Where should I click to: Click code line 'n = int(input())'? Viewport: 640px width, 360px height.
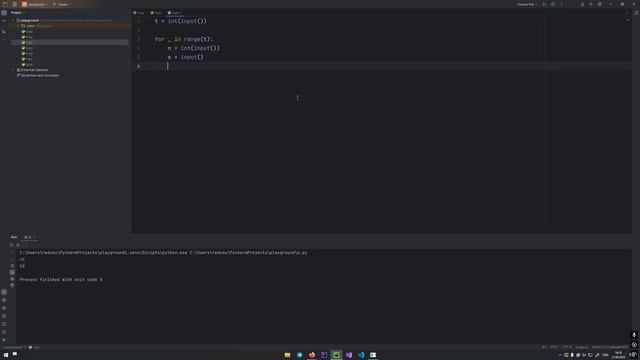point(193,48)
